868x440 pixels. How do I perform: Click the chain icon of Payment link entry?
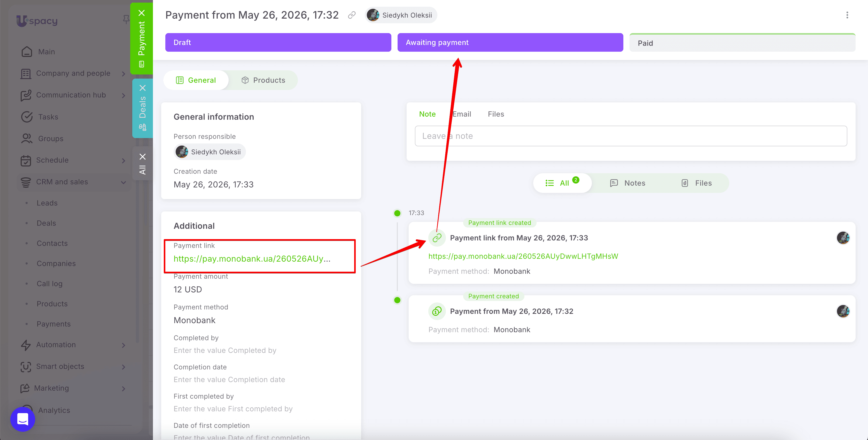pos(437,238)
